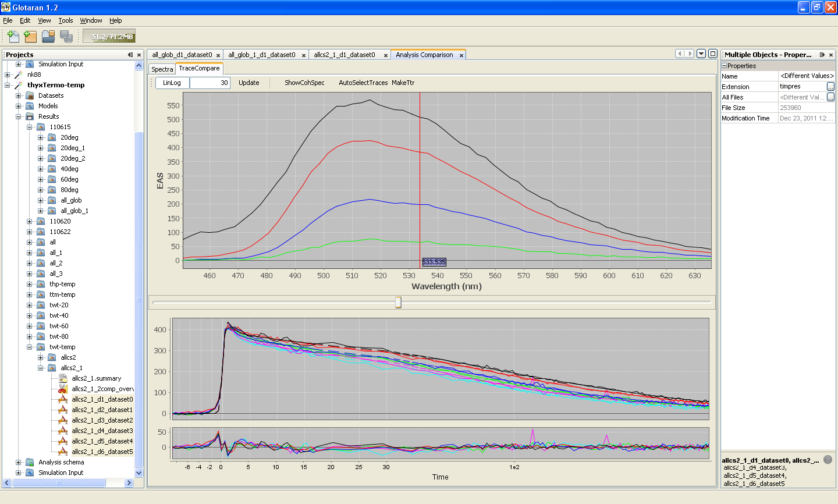Image resolution: width=838 pixels, height=504 pixels.
Task: Switch to the Spectra tab
Action: [162, 69]
